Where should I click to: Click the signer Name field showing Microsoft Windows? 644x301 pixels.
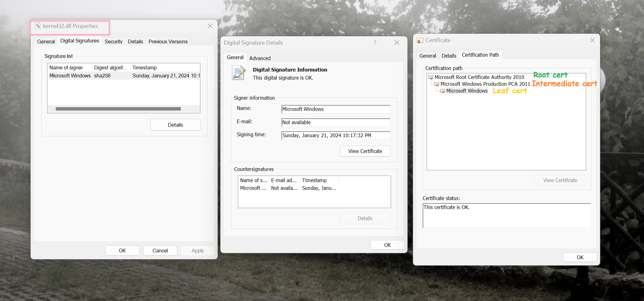(336, 109)
